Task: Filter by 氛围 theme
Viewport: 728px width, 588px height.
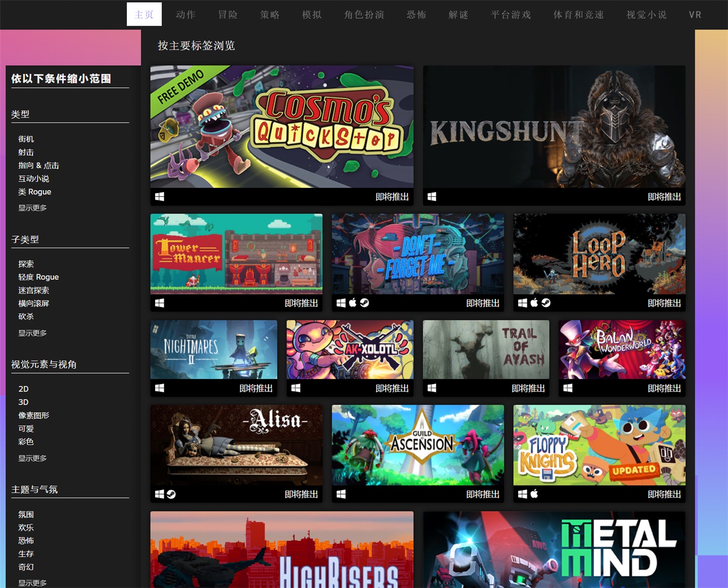Action: [26, 514]
